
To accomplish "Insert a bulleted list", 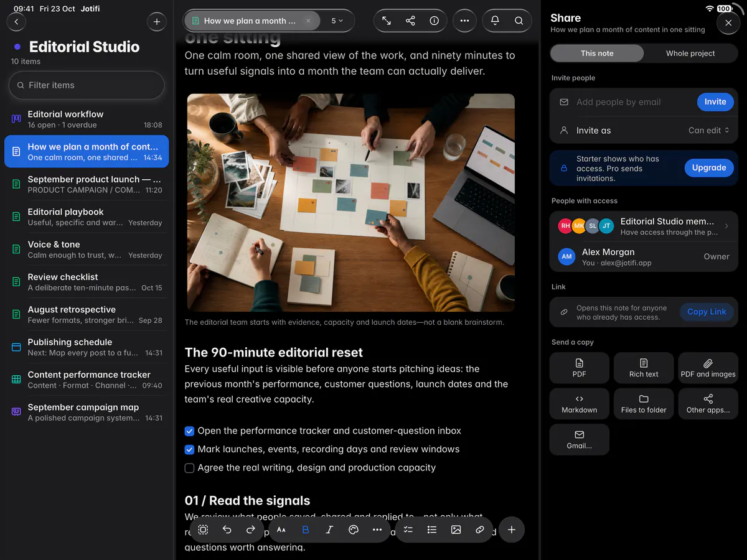I will (432, 530).
